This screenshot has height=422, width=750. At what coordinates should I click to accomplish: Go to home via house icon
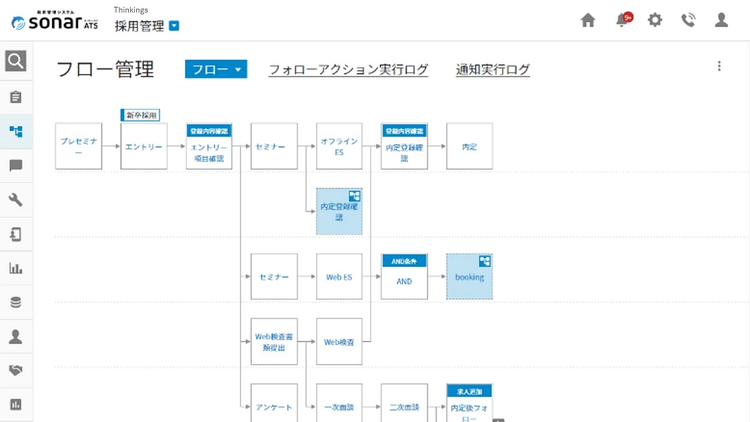click(588, 20)
